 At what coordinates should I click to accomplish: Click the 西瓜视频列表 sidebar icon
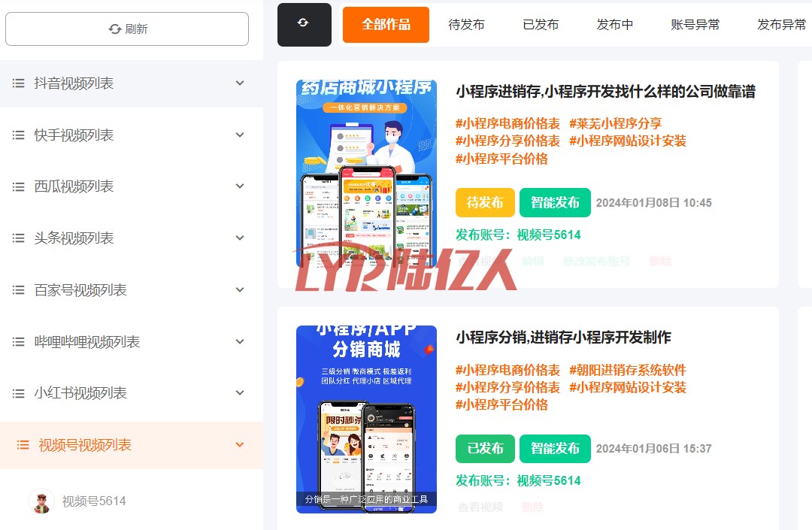point(20,186)
